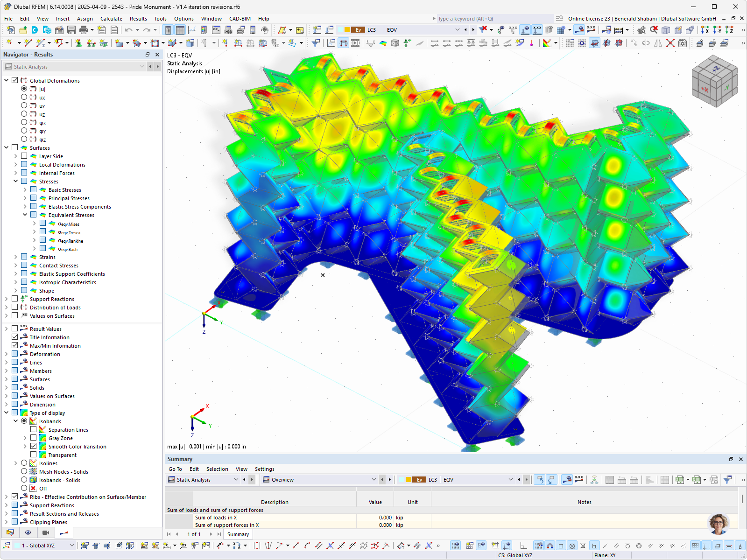
Task: Expand the Strains tree node
Action: [15, 257]
